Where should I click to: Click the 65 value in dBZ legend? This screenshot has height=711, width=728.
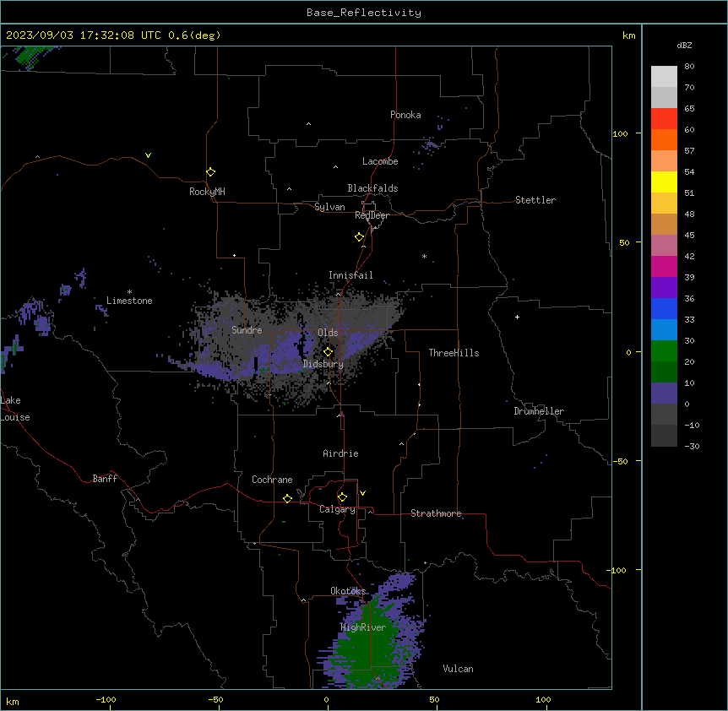(x=689, y=108)
